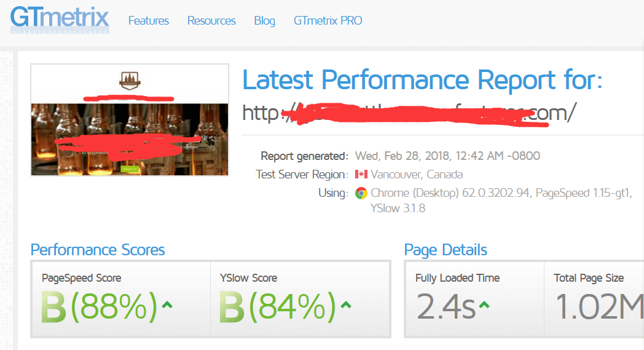Select the Vancouver, Canada text
Viewport: 644px width, 350px height.
(x=417, y=174)
